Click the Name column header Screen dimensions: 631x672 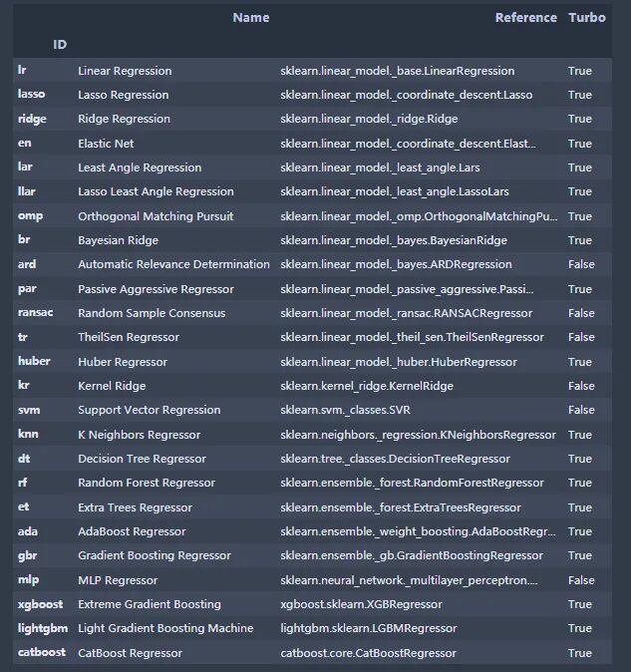pos(251,18)
